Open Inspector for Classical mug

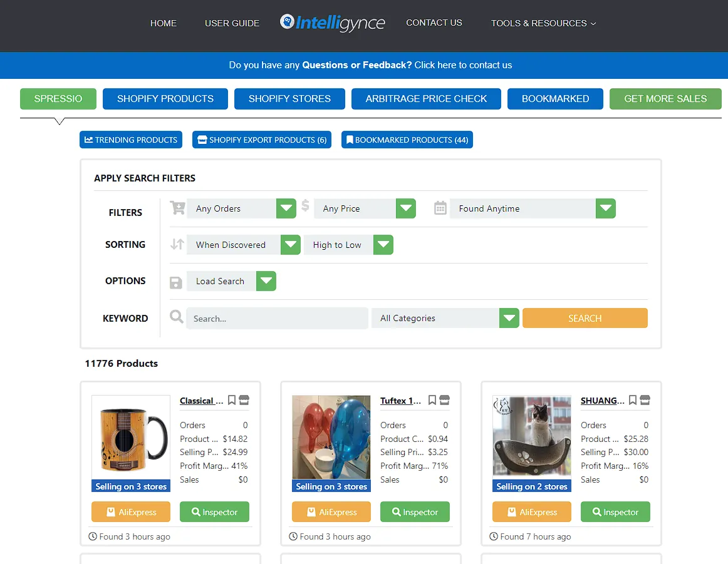(214, 511)
